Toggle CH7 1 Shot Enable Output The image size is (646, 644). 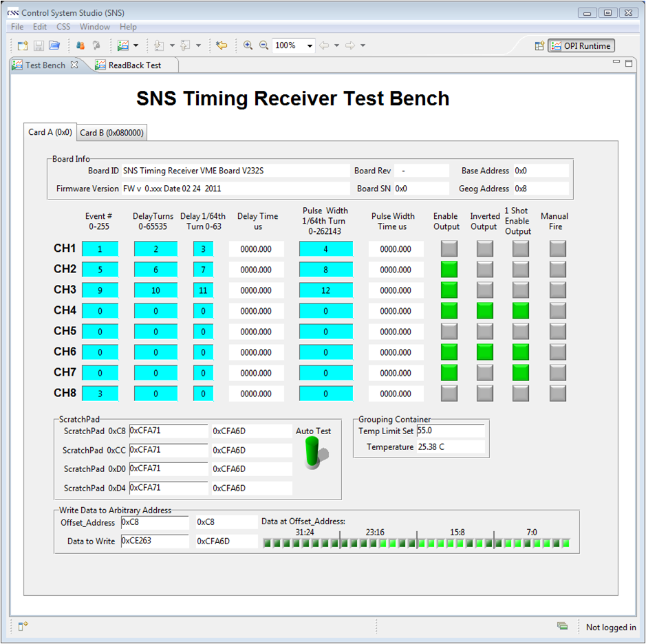coord(521,373)
